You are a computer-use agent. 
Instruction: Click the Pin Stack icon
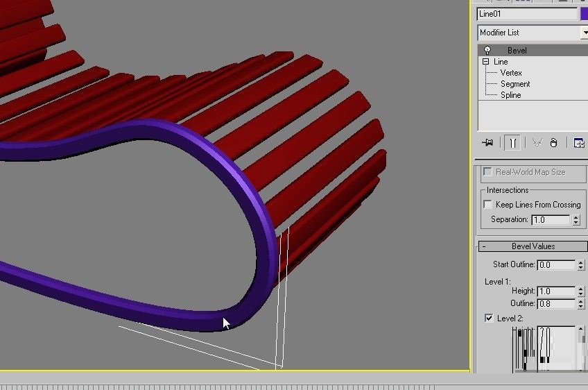[x=487, y=143]
